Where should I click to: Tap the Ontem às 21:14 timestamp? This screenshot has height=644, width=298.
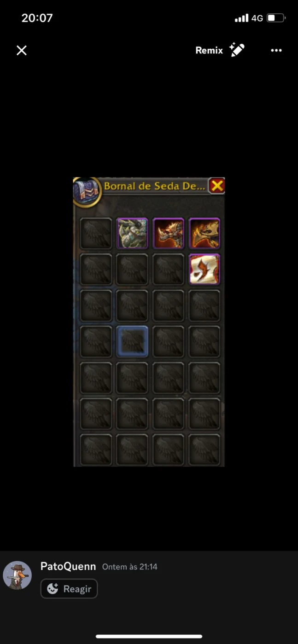(x=130, y=567)
